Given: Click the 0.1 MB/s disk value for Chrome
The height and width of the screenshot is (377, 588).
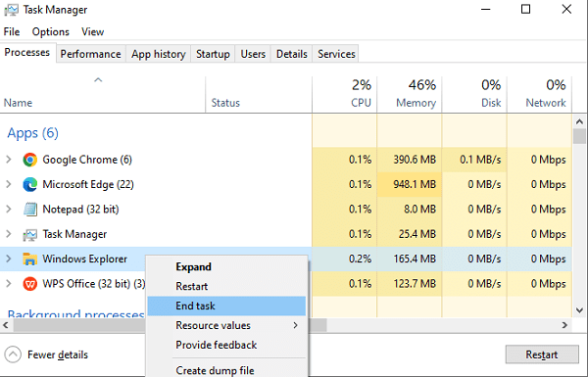Looking at the screenshot, I should click(480, 160).
